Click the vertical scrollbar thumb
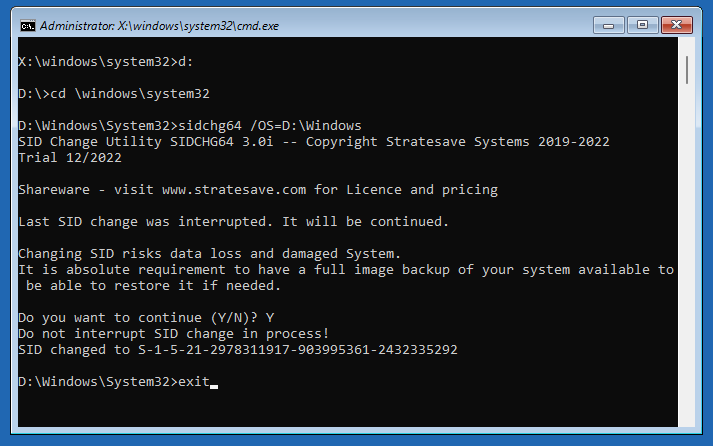This screenshot has height=446, width=713. coord(687,70)
